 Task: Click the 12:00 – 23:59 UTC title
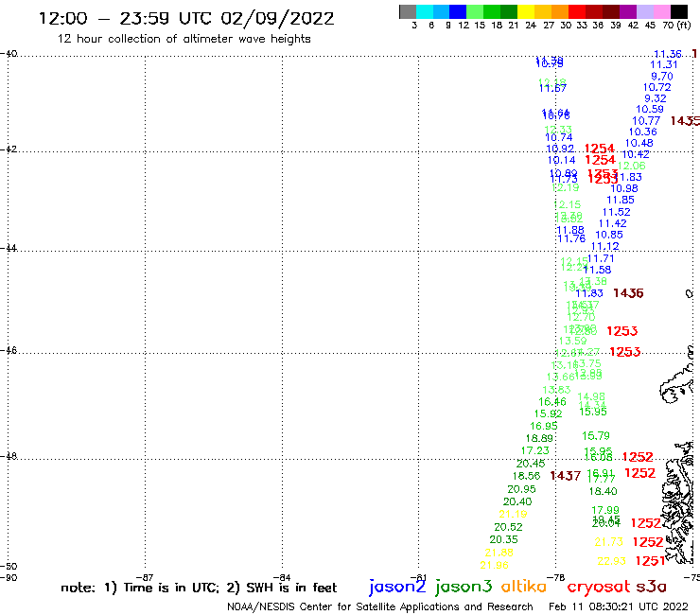pos(186,18)
